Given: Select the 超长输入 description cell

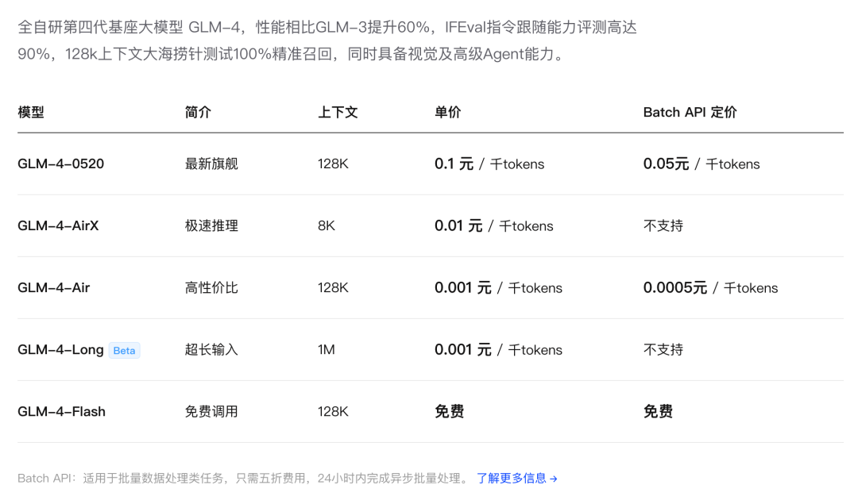Looking at the screenshot, I should click(211, 350).
